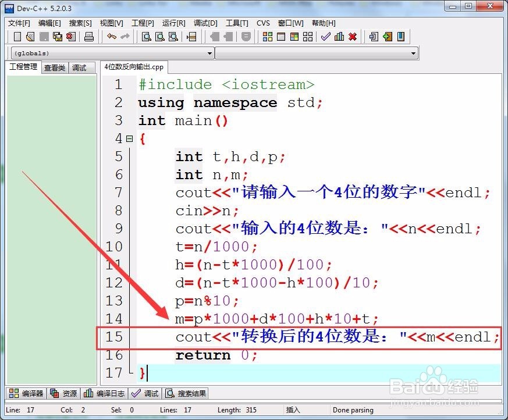Screen dimensions: 508x420
Task: Click the 'using namespace std;' line
Action: 230,102
